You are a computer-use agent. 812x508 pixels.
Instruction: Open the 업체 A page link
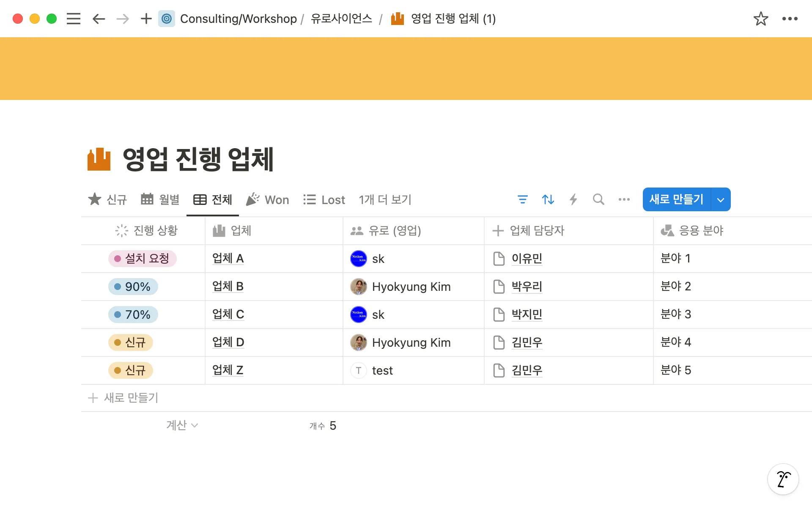[228, 258]
